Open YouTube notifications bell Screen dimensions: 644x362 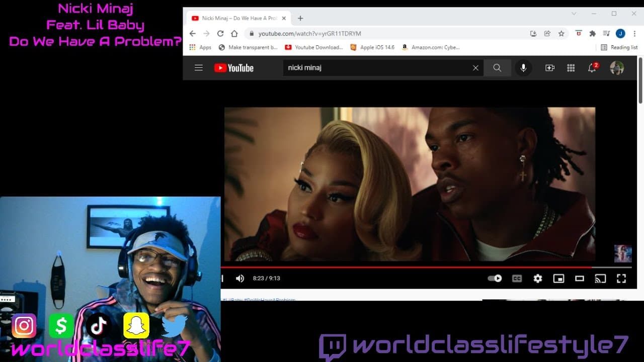click(x=592, y=68)
